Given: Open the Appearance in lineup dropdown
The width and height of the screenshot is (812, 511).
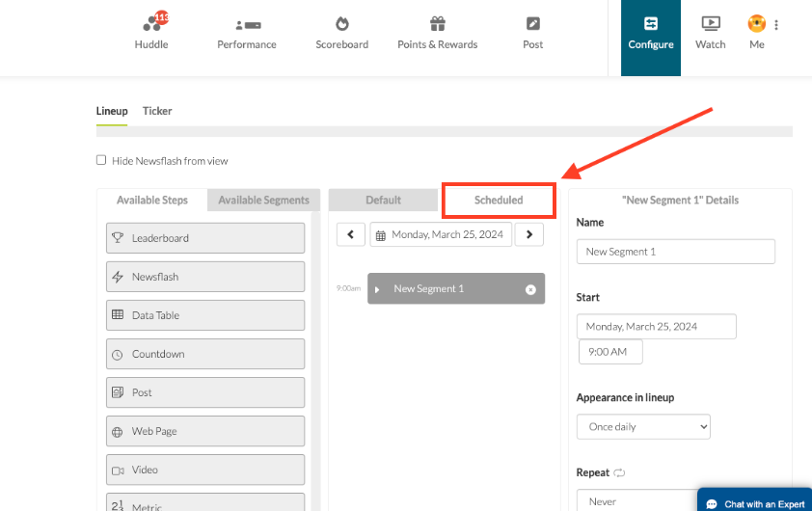Looking at the screenshot, I should pos(643,426).
